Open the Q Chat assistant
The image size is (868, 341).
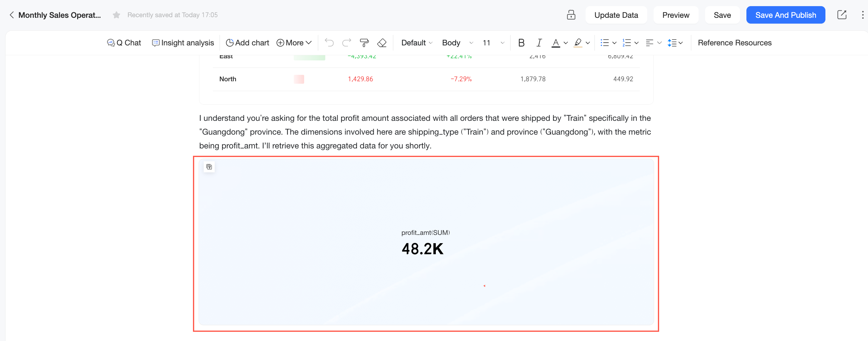(x=124, y=43)
